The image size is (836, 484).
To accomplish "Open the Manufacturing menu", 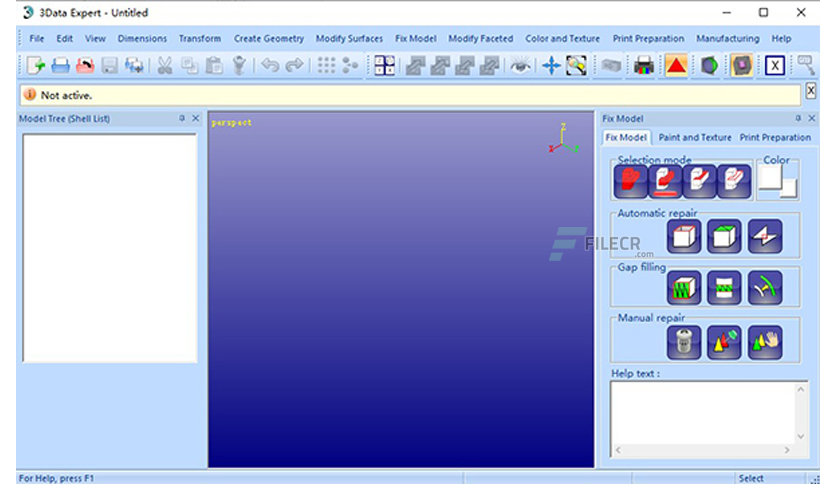I will tap(728, 38).
